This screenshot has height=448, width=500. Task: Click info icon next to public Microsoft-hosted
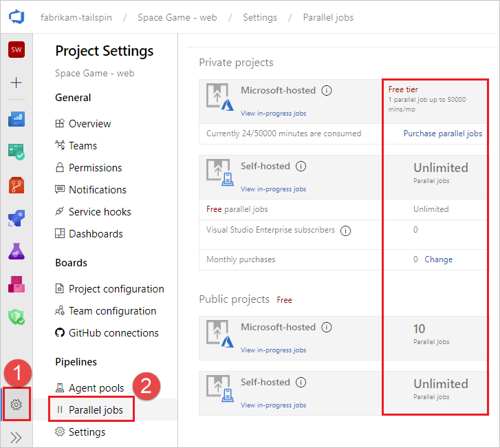pos(326,328)
